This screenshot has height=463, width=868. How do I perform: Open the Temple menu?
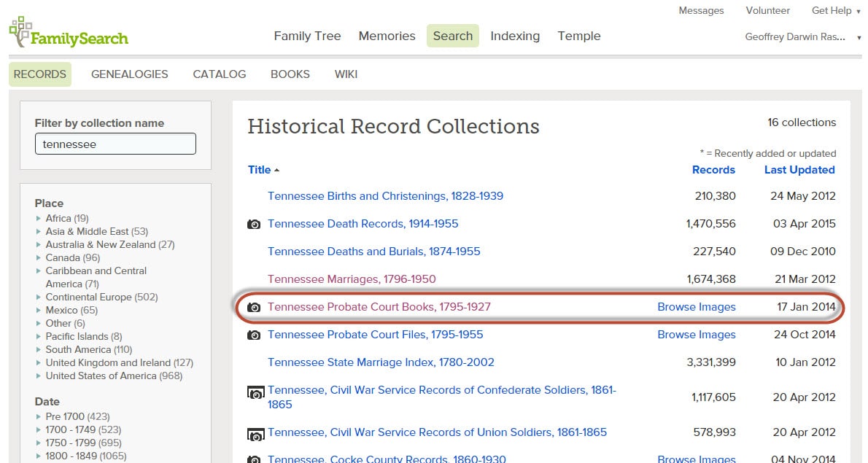[x=579, y=36]
